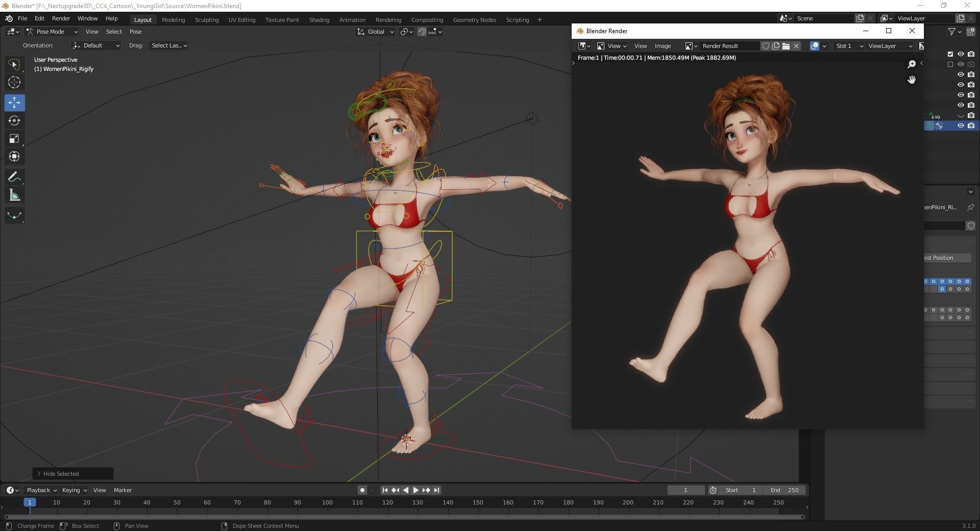The width and height of the screenshot is (980, 531).
Task: Open the Image menu in the Render window
Action: point(663,46)
